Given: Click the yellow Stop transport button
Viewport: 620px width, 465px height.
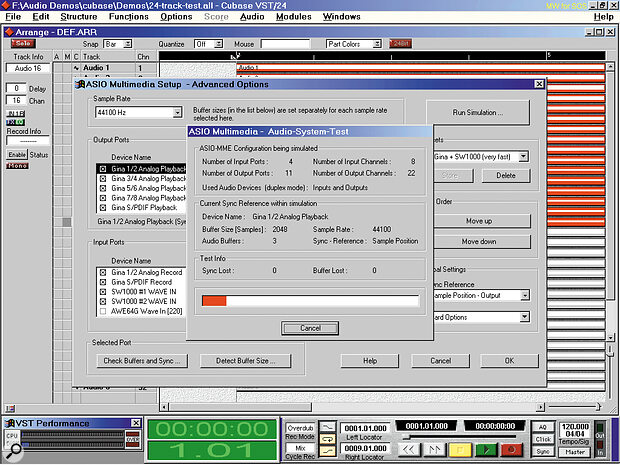Looking at the screenshot, I should pyautogui.click(x=460, y=450).
